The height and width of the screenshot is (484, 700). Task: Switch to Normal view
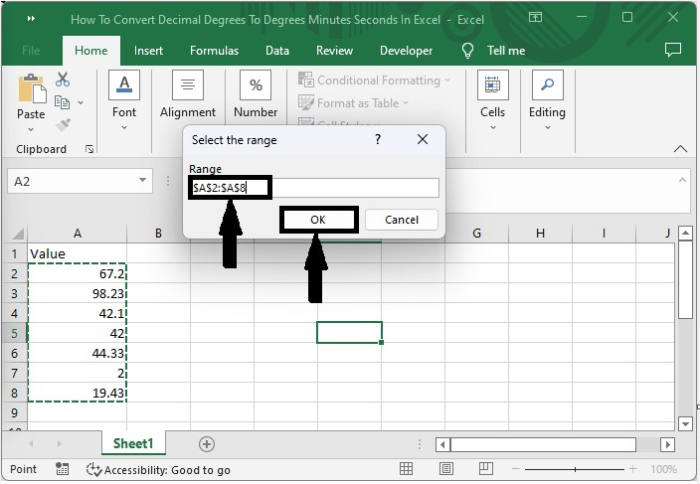pos(406,469)
